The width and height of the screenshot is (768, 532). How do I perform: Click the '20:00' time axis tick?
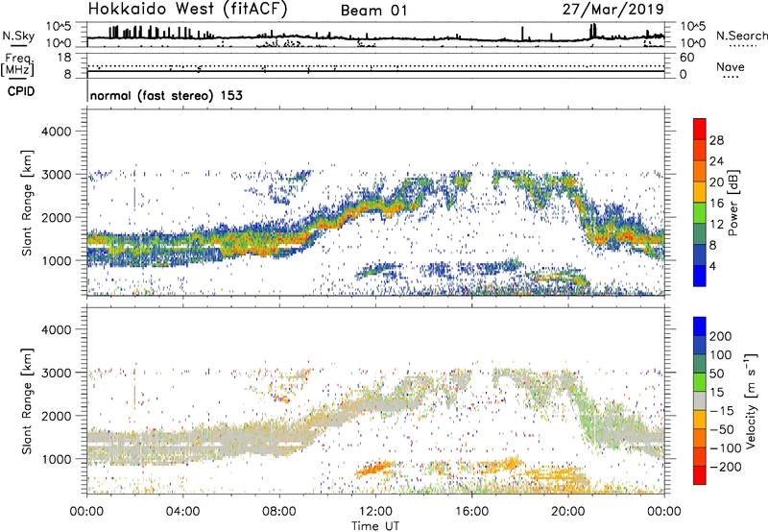[x=568, y=512]
